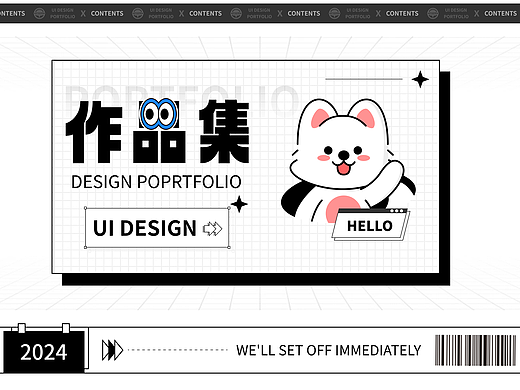Click the blue googly eyes on 品

click(158, 114)
